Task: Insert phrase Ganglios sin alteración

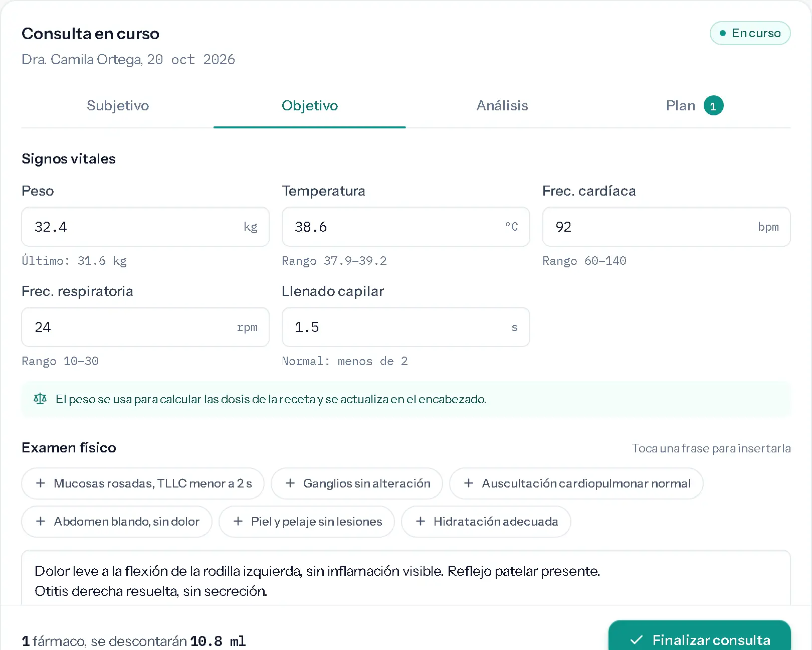Action: [x=357, y=483]
